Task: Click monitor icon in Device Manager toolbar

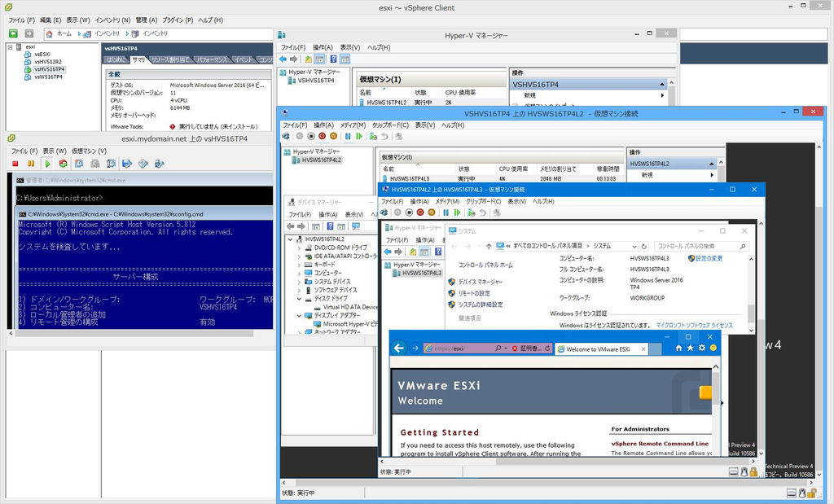Action: [356, 226]
